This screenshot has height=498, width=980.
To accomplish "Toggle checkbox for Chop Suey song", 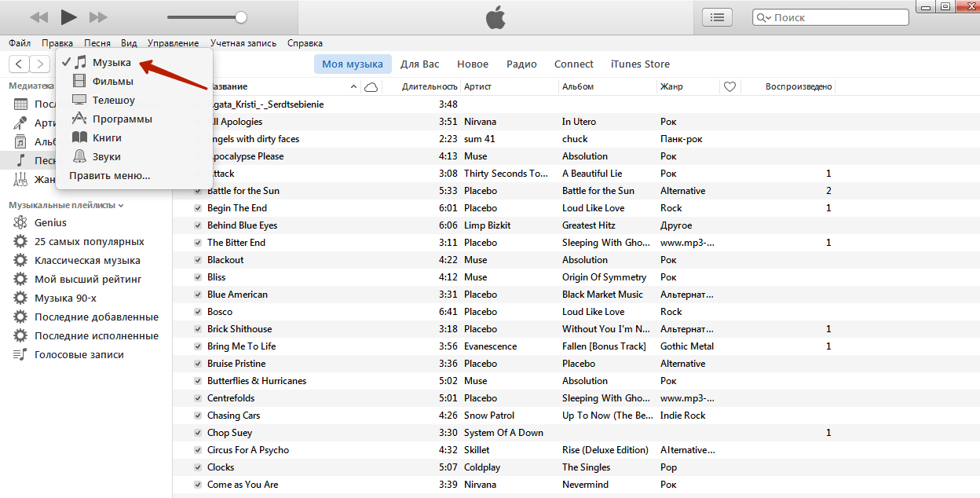I will pos(199,433).
